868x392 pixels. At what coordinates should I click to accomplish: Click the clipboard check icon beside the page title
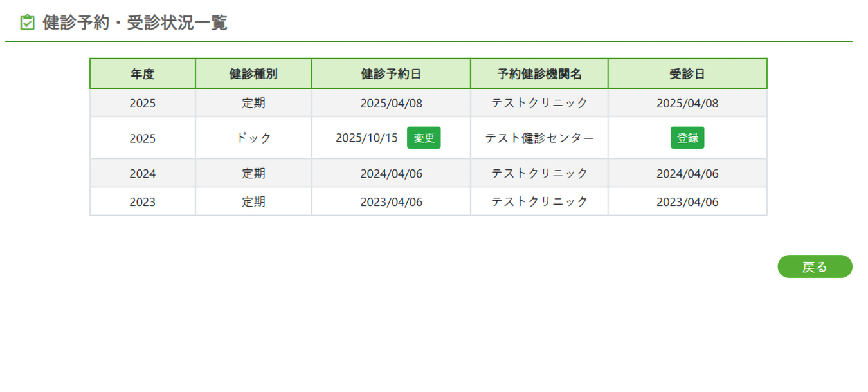point(27,23)
